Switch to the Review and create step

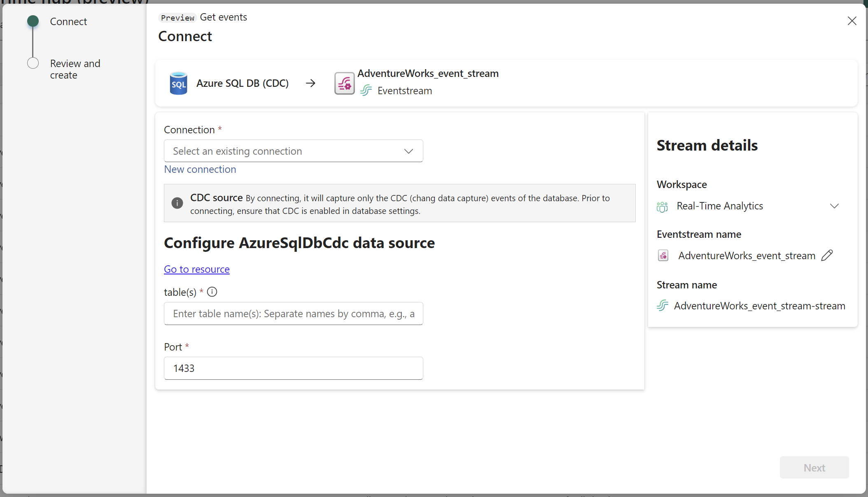pos(75,69)
